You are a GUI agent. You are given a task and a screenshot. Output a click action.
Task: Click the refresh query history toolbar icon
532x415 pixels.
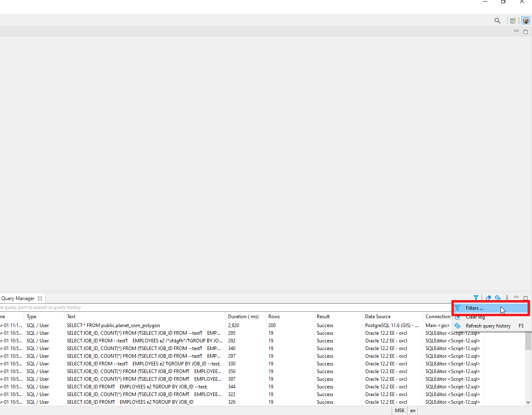click(x=497, y=298)
